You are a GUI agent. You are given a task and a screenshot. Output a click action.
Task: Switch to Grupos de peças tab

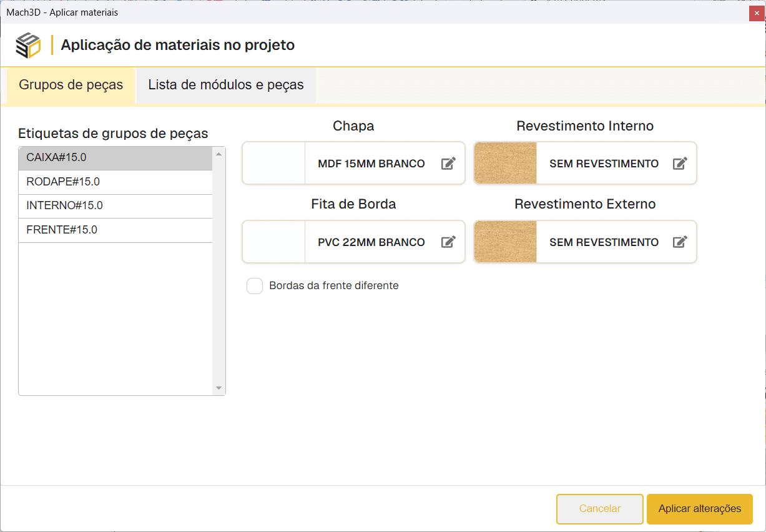(x=71, y=85)
